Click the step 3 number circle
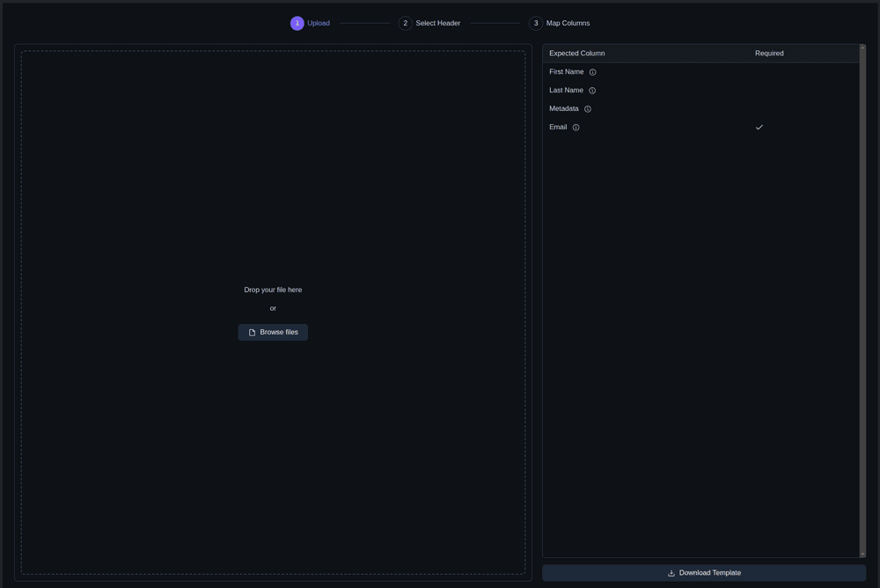This screenshot has height=588, width=880. pos(536,24)
